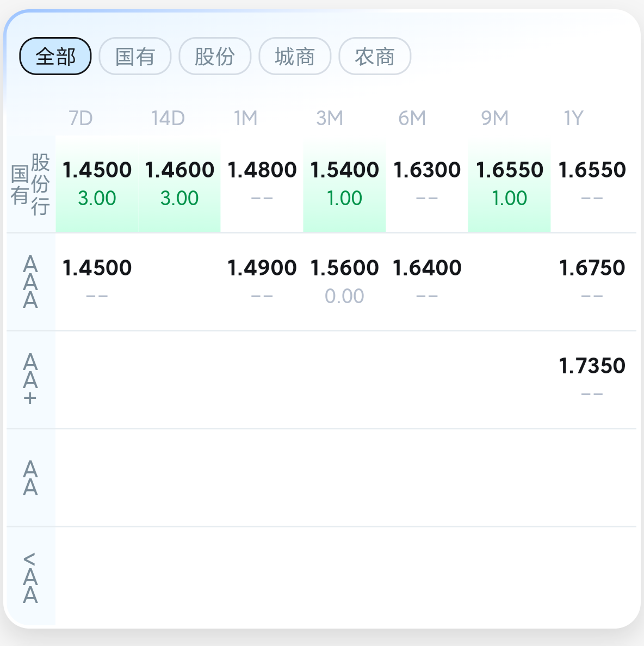Select the 国有股份行 3M rate 1.5400 cell

point(344,184)
